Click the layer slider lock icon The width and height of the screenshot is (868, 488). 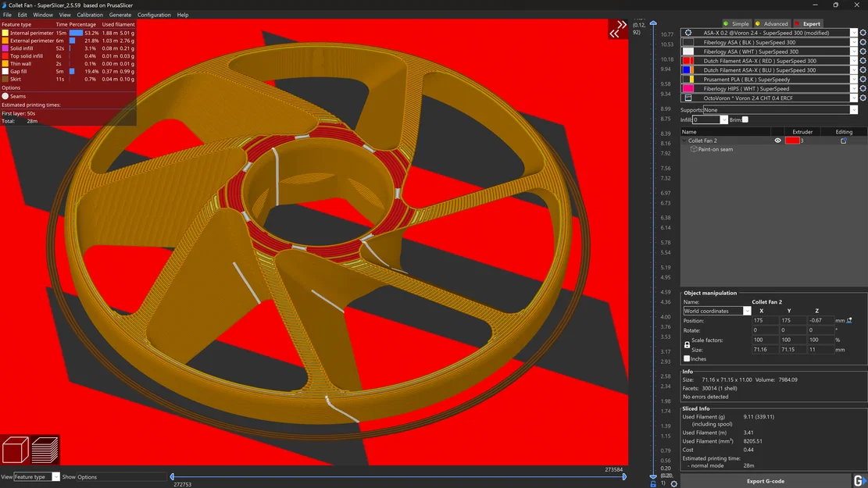[653, 483]
